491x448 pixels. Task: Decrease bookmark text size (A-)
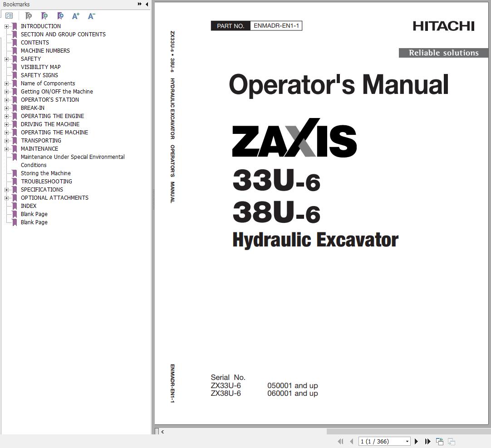pos(91,16)
